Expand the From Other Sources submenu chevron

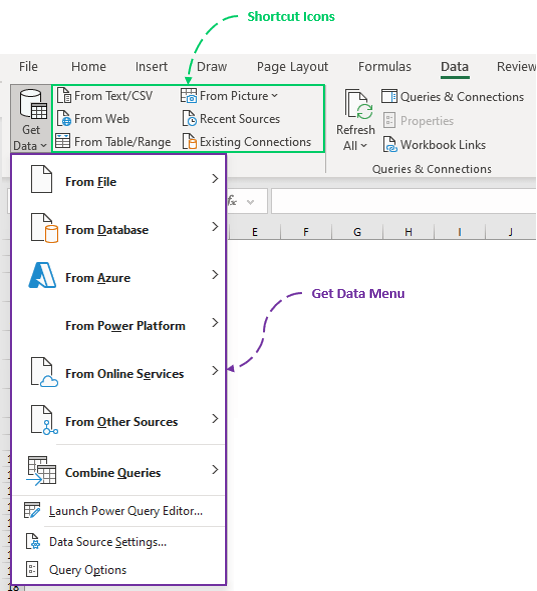[215, 419]
